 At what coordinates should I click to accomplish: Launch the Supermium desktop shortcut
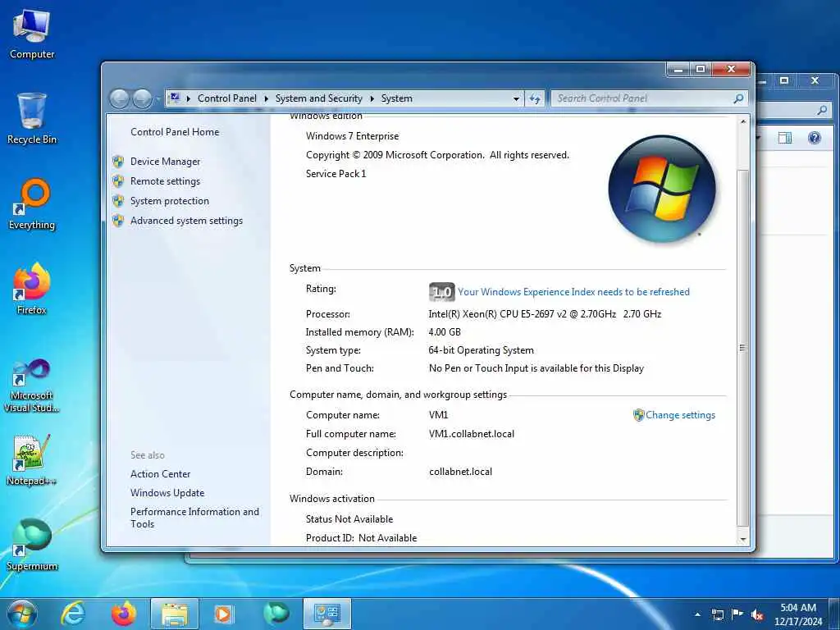click(x=32, y=545)
